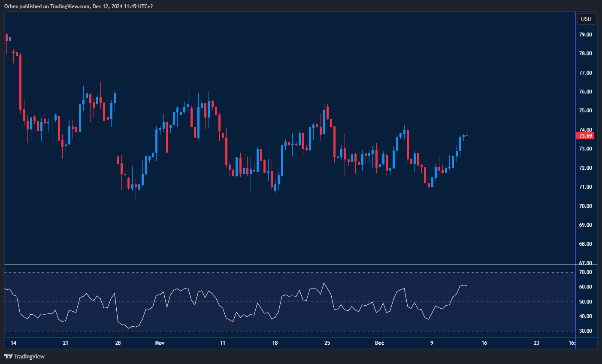Select the 79.00 price axis label
Image resolution: width=602 pixels, height=364 pixels.
click(585, 35)
